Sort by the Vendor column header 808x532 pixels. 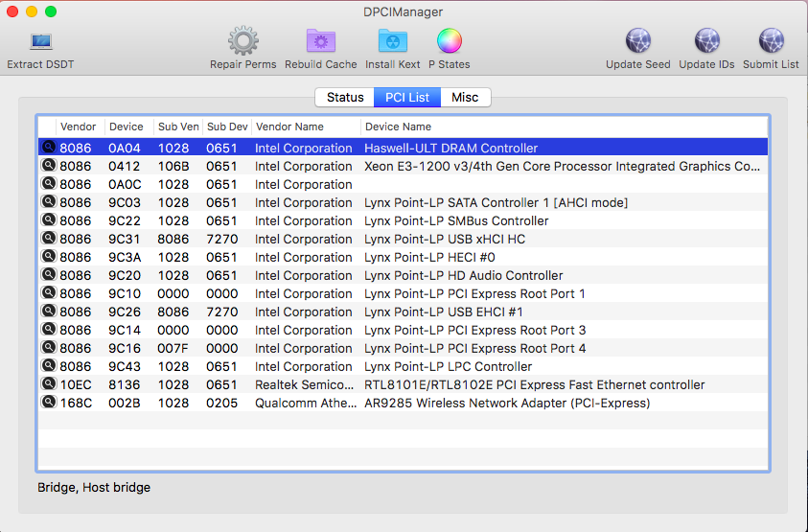(79, 127)
